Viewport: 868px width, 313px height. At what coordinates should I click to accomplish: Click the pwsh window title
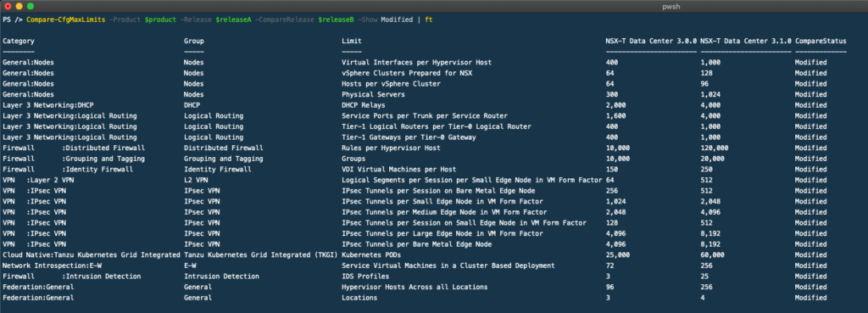(x=670, y=7)
